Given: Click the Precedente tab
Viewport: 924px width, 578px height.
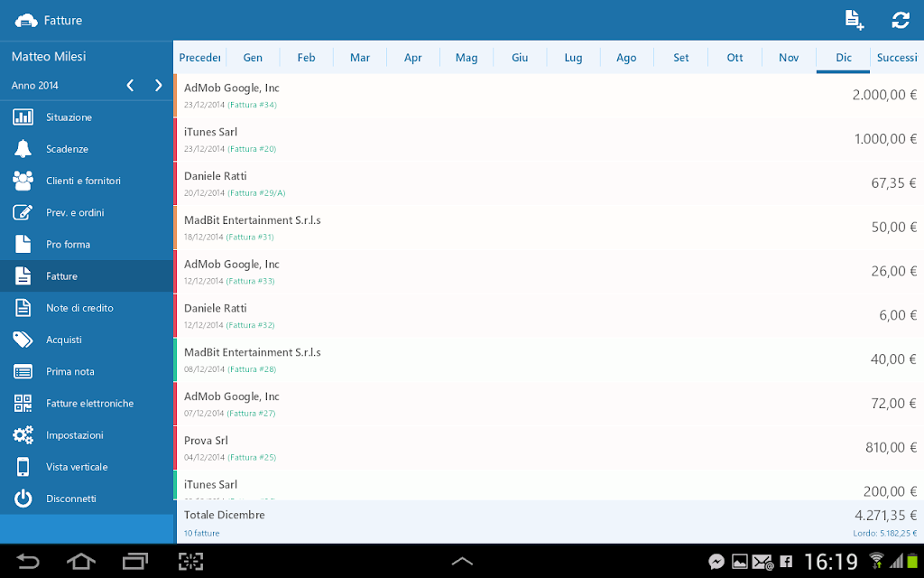Looking at the screenshot, I should tap(199, 57).
